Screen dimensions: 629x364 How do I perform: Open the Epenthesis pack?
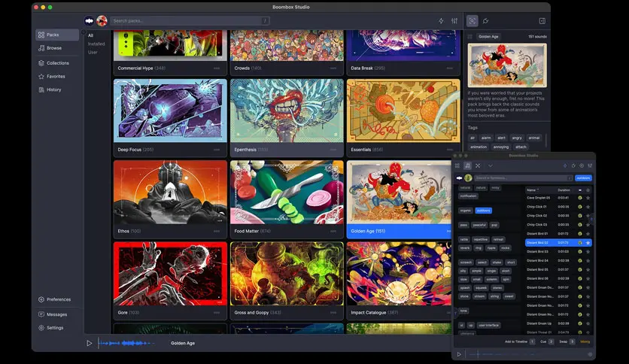coord(287,117)
